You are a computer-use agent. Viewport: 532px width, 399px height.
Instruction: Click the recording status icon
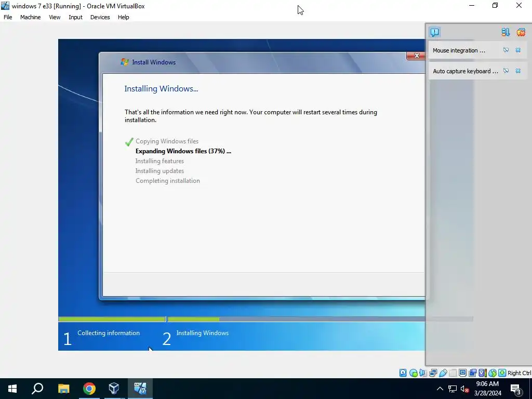click(472, 373)
